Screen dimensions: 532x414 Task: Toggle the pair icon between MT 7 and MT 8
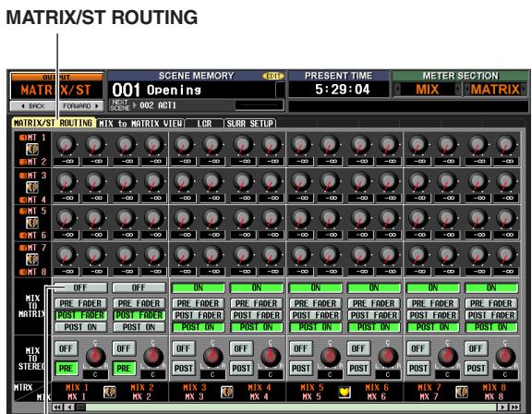[x=32, y=260]
